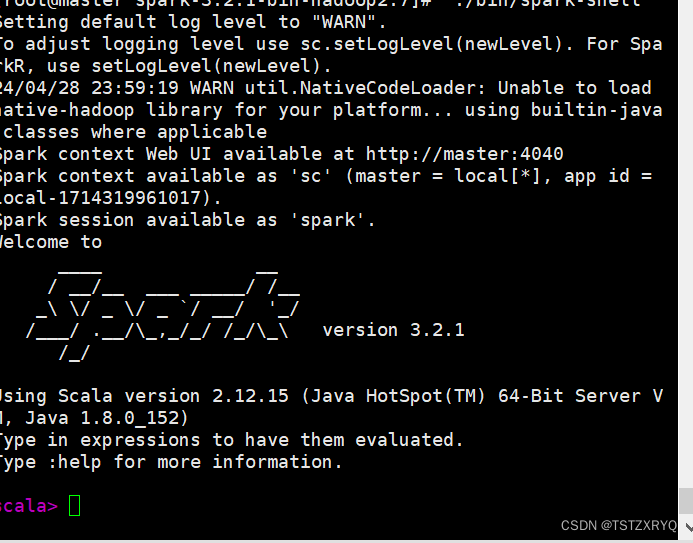Screen dimensions: 693x543
Task: Click 'classes where applicable' line
Action: 135,132
